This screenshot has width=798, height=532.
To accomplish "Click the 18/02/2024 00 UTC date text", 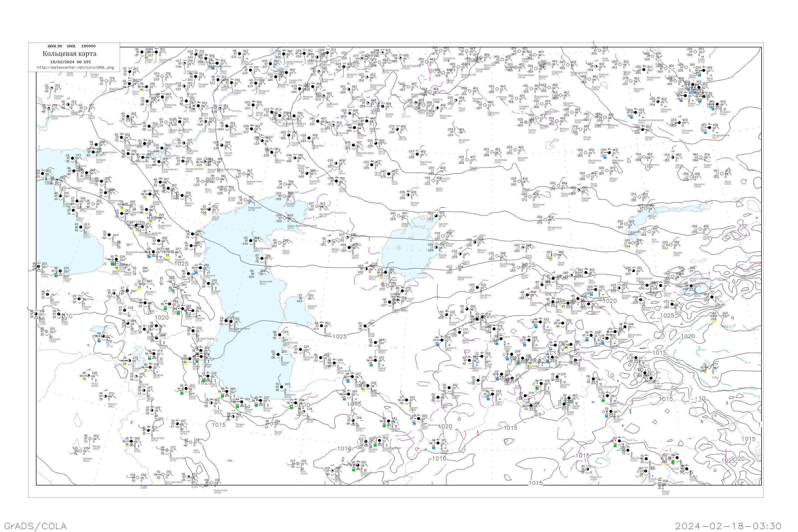I will tap(70, 62).
